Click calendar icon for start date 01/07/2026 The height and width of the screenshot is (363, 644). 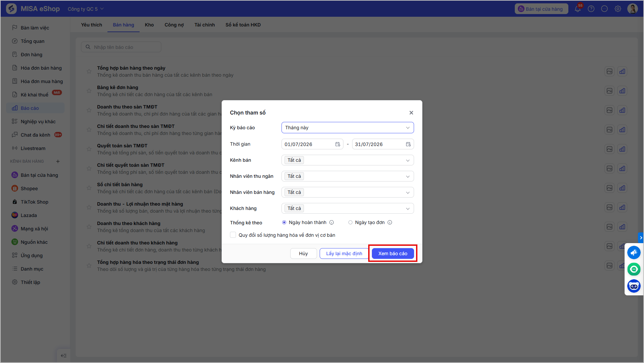(338, 144)
